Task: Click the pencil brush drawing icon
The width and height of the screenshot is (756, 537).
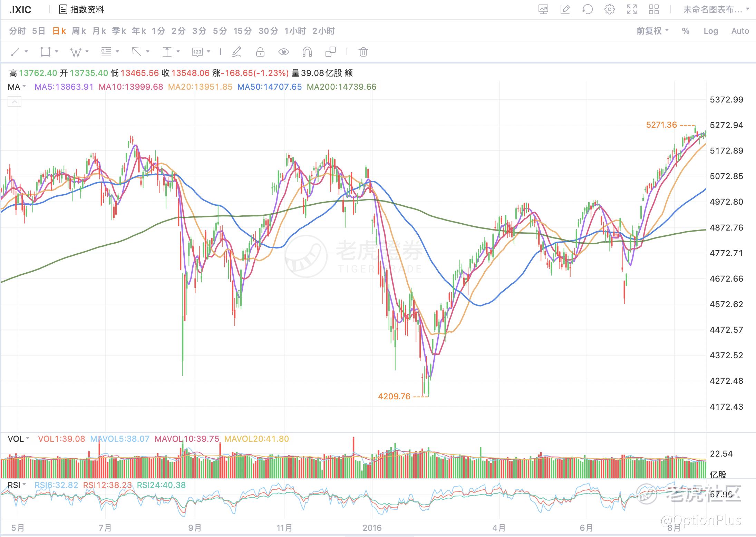Action: coord(236,52)
